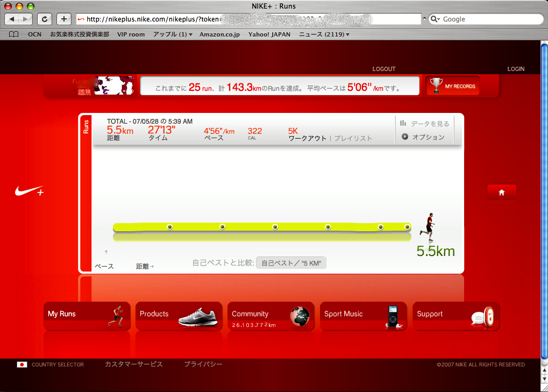Open the bookmarks book icon
The height and width of the screenshot is (392, 548).
[x=13, y=34]
